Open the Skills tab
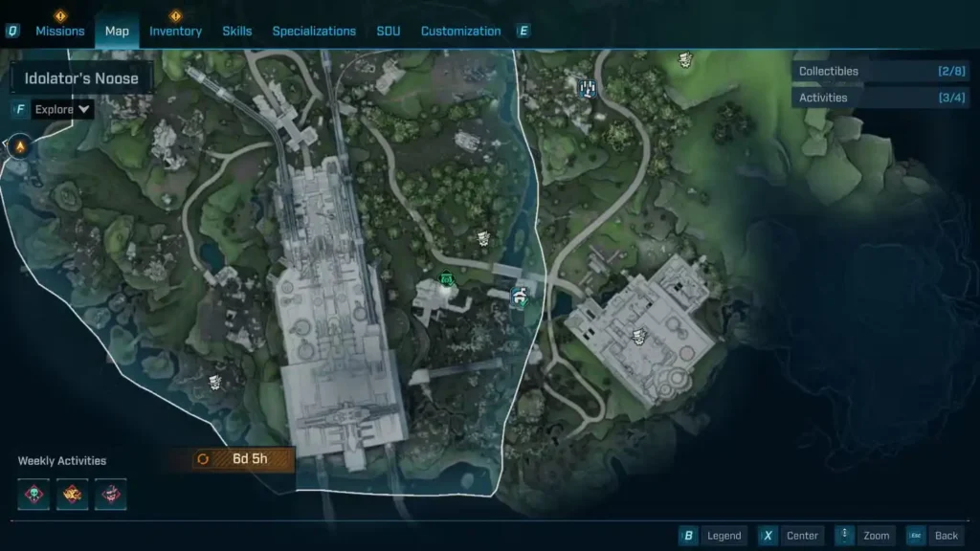980x551 pixels. (x=237, y=32)
